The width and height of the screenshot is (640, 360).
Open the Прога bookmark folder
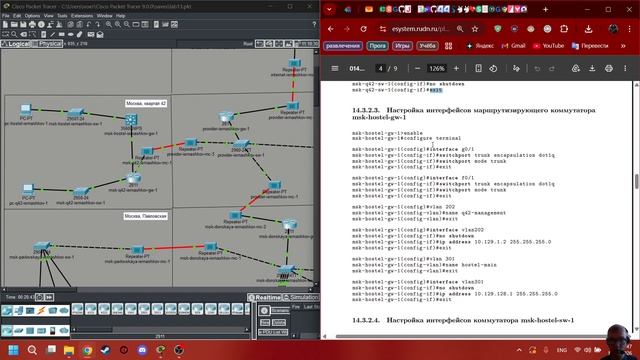pyautogui.click(x=378, y=46)
